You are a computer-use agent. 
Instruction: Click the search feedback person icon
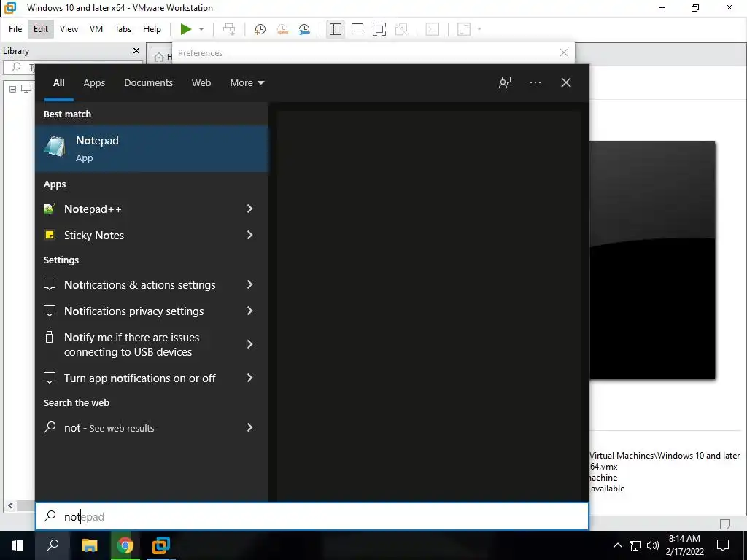pos(505,83)
